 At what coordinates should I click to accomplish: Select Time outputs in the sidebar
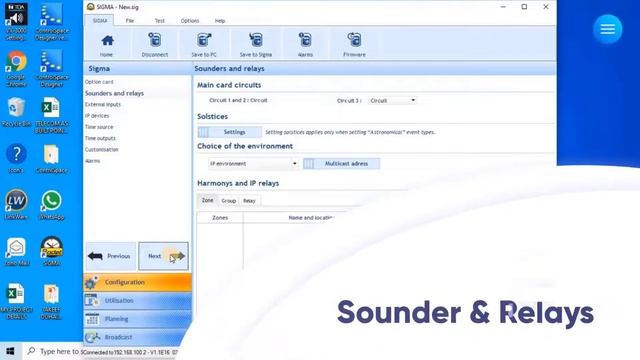pos(100,138)
